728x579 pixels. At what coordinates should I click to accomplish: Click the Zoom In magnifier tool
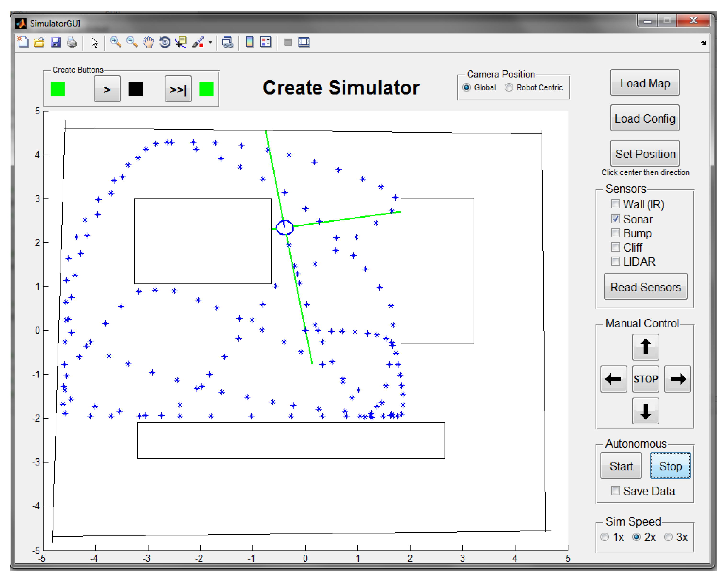(x=115, y=42)
